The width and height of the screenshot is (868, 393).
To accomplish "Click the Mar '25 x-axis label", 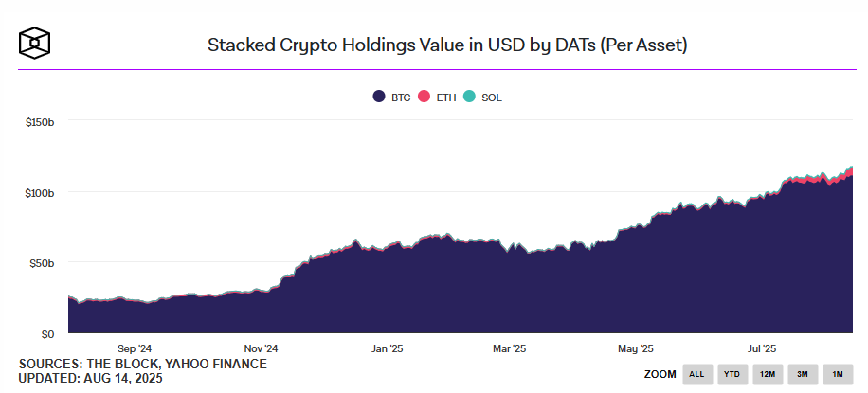I will pos(509,348).
